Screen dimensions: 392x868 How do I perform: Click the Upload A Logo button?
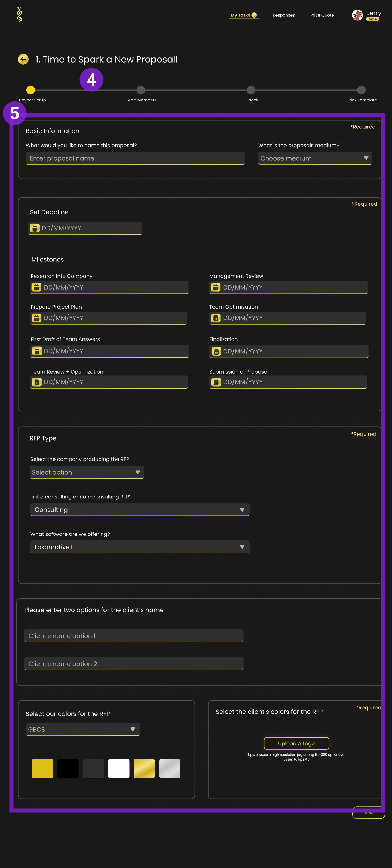coord(296,743)
